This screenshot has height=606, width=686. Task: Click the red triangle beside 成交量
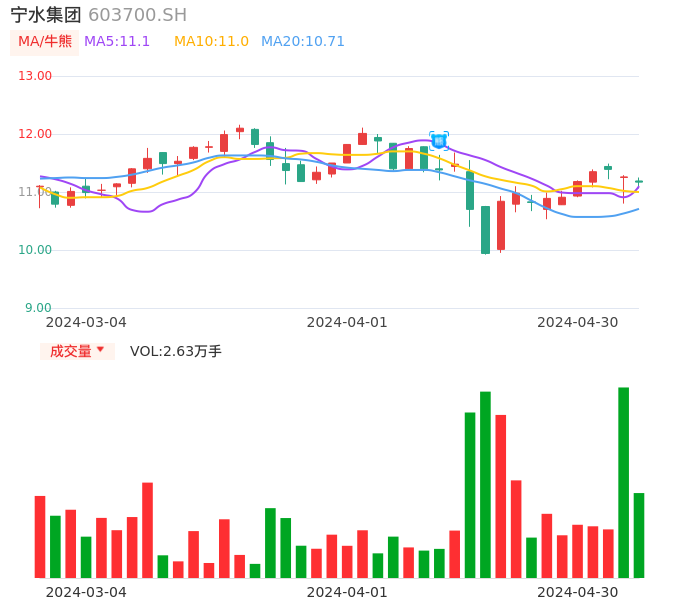tap(100, 350)
